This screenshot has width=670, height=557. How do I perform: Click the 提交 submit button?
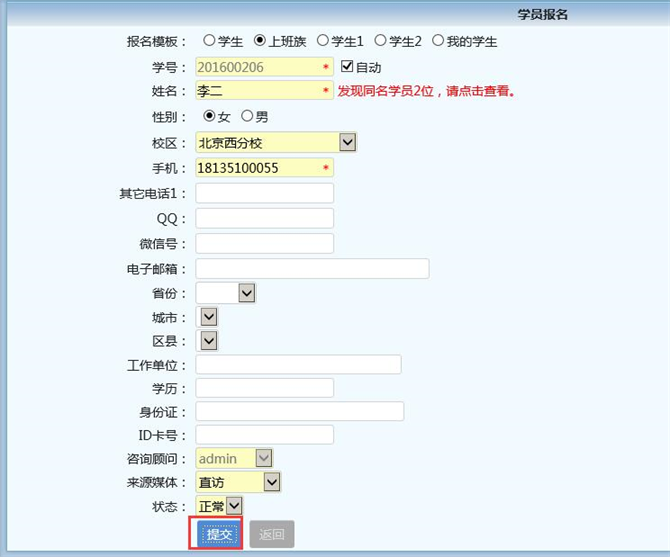click(x=219, y=534)
